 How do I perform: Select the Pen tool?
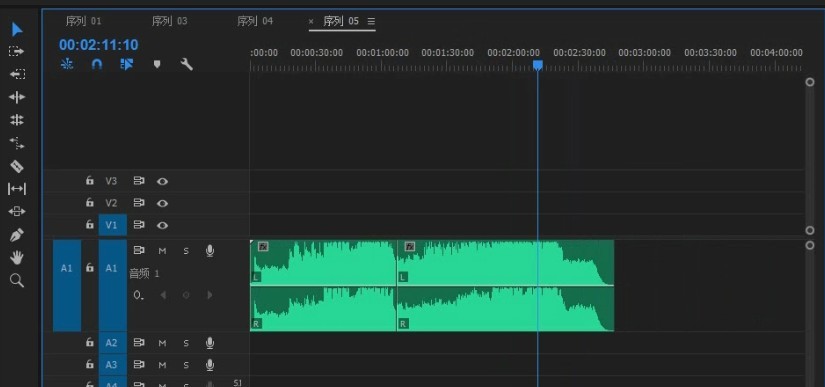pos(17,235)
